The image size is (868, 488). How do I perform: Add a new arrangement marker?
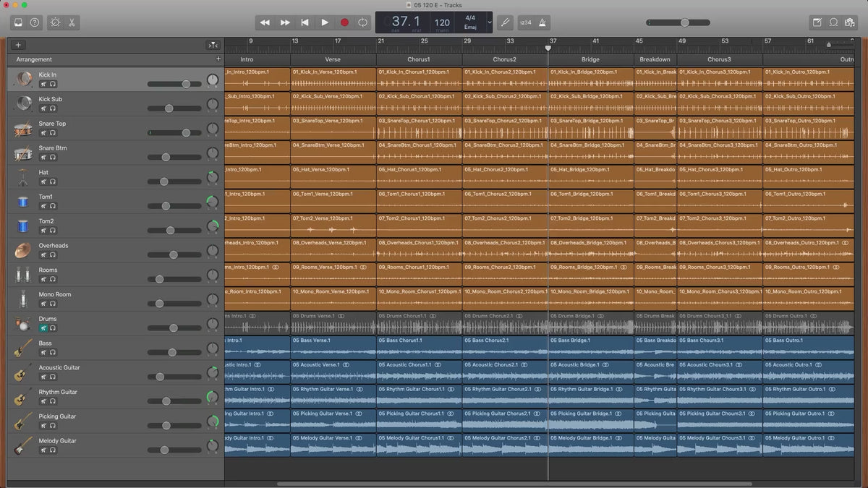218,59
